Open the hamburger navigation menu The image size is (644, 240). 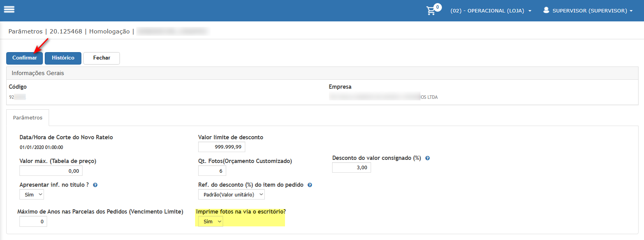pos(9,10)
